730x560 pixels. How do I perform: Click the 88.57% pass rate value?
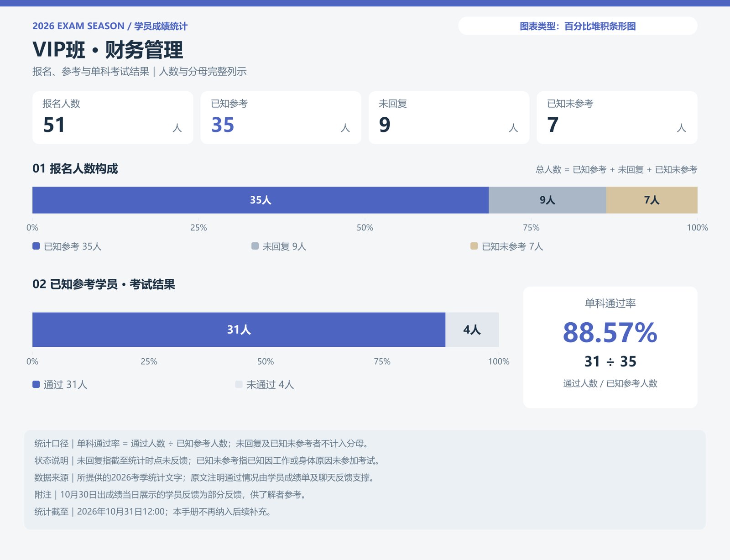click(x=610, y=332)
